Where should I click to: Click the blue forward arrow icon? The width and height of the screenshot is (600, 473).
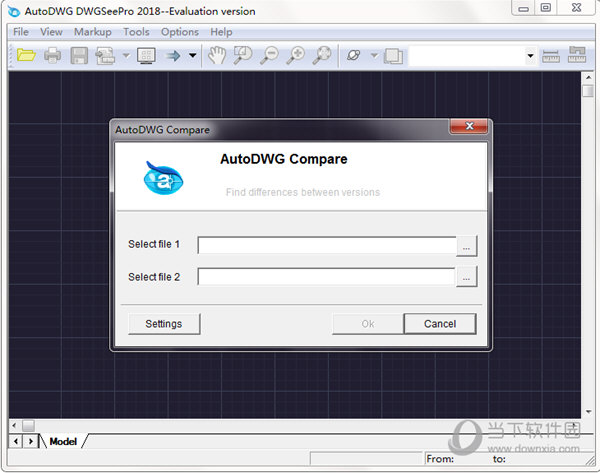pos(173,55)
